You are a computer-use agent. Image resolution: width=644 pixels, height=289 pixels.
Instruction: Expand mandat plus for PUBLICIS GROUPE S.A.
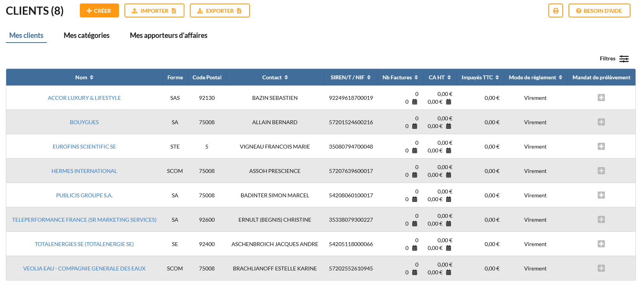coord(601,195)
